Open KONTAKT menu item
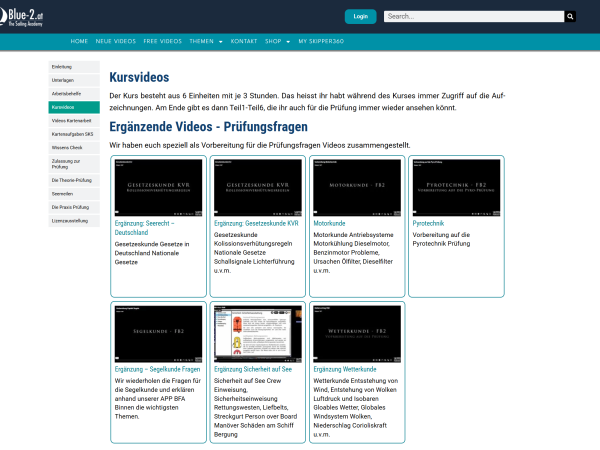600x450 pixels. [x=244, y=41]
